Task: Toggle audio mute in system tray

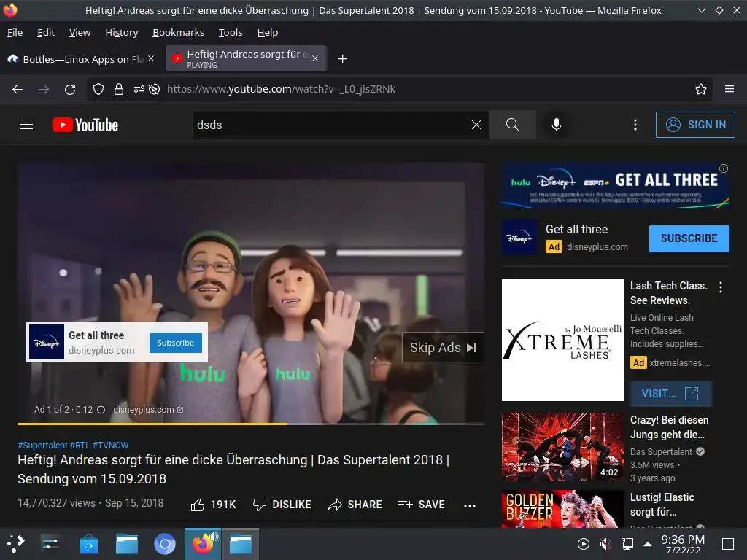Action: click(x=605, y=544)
